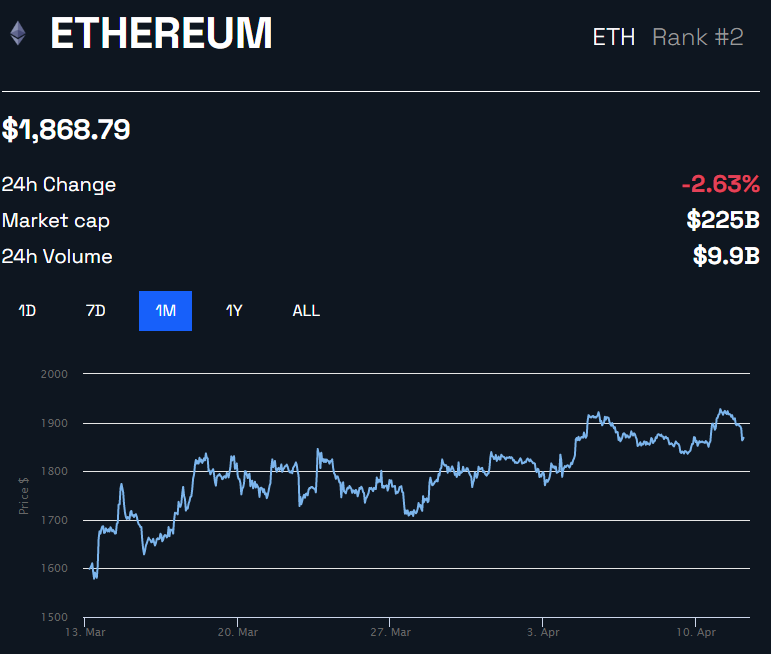Click the 13. Mar date label

86,633
